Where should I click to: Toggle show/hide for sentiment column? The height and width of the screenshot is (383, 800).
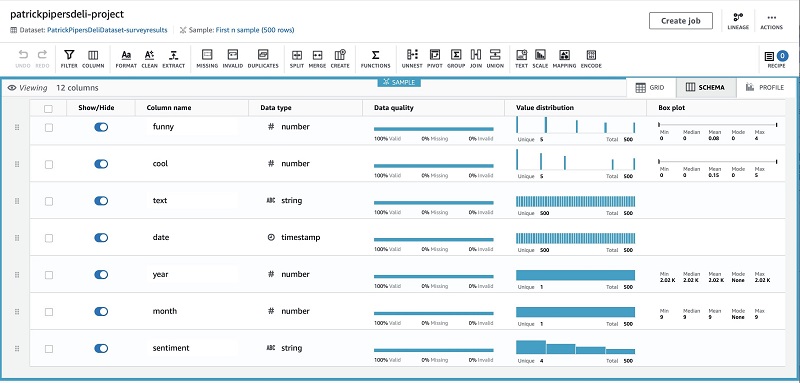101,348
